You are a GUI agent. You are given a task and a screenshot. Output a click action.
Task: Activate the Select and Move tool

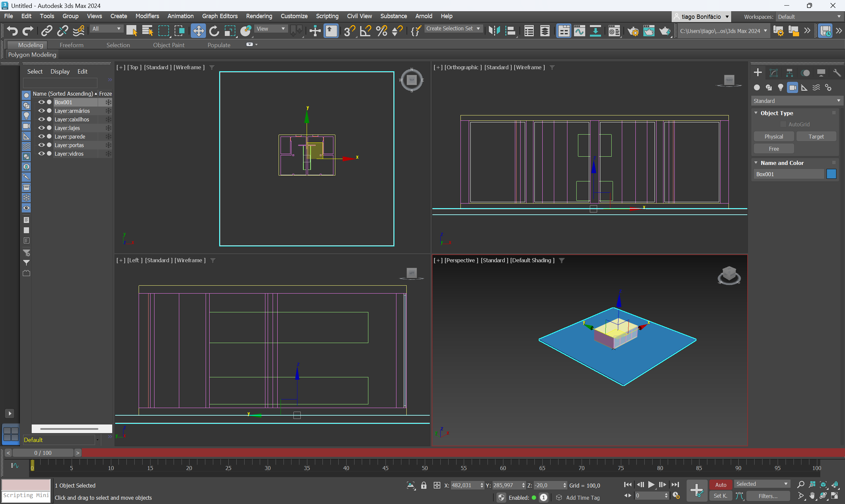[198, 31]
